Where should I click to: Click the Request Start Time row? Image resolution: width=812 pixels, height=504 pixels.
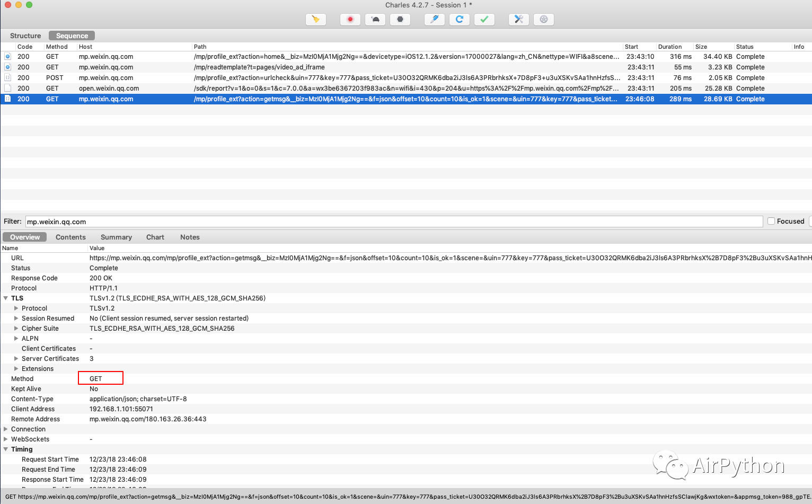click(406, 459)
